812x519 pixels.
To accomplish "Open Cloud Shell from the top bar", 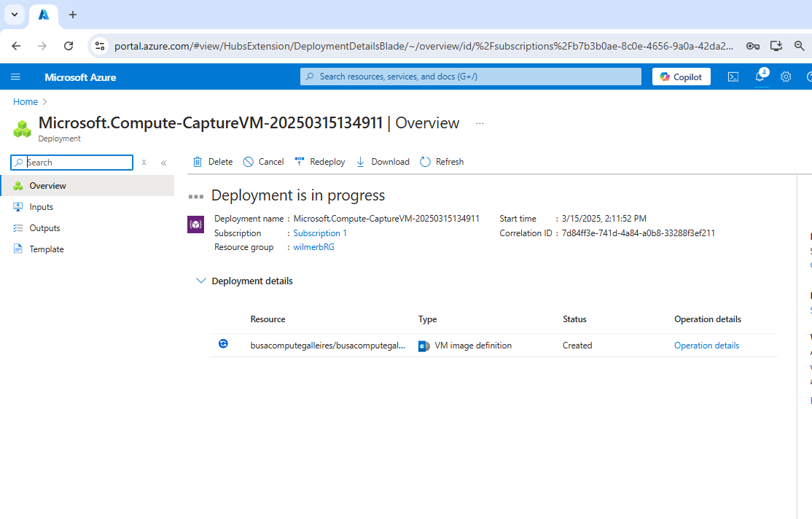I will coord(733,77).
